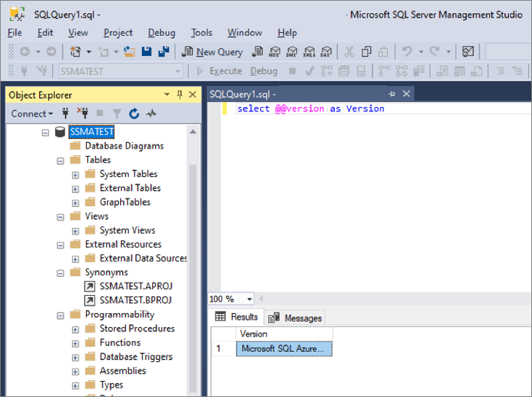Open the Tools menu
The width and height of the screenshot is (532, 397).
click(x=202, y=33)
